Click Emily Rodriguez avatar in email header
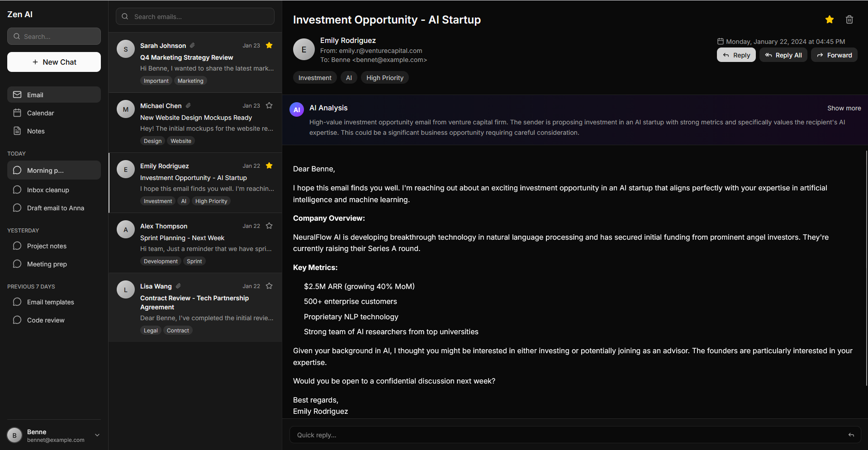868x450 pixels. point(304,50)
